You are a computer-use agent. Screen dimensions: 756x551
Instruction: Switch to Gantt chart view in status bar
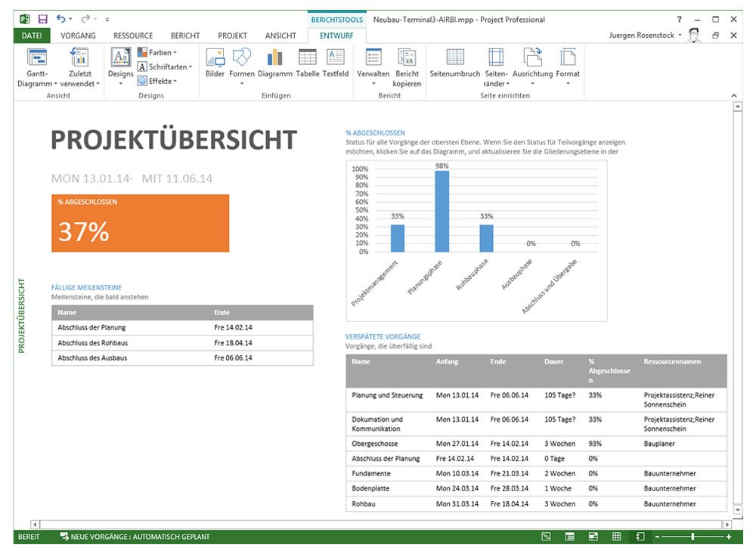546,537
